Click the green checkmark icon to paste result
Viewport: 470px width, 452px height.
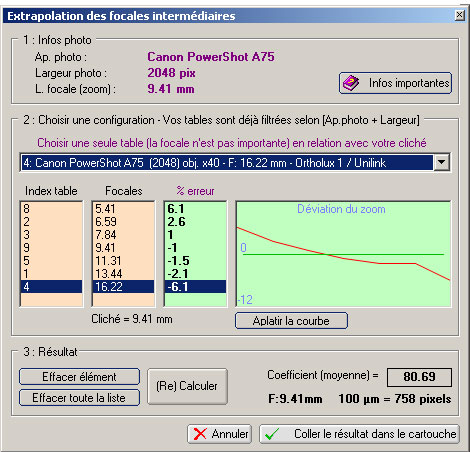(272, 434)
